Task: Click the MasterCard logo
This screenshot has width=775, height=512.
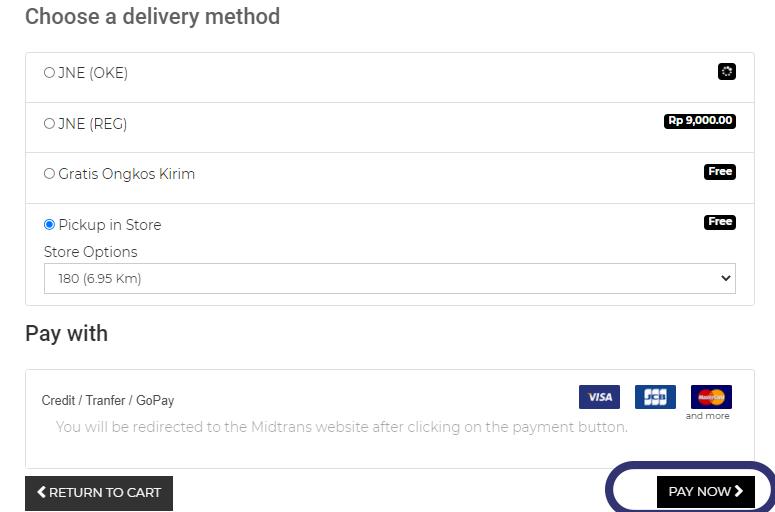Action: [711, 397]
